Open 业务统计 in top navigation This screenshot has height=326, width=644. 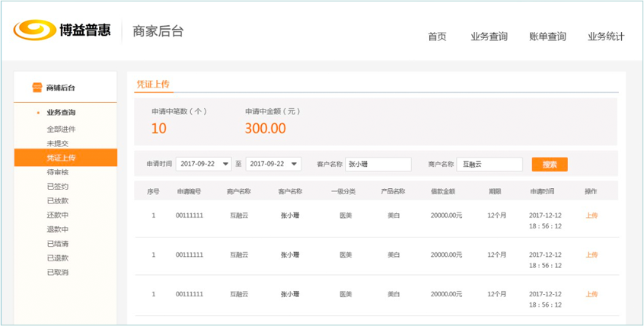pyautogui.click(x=606, y=37)
